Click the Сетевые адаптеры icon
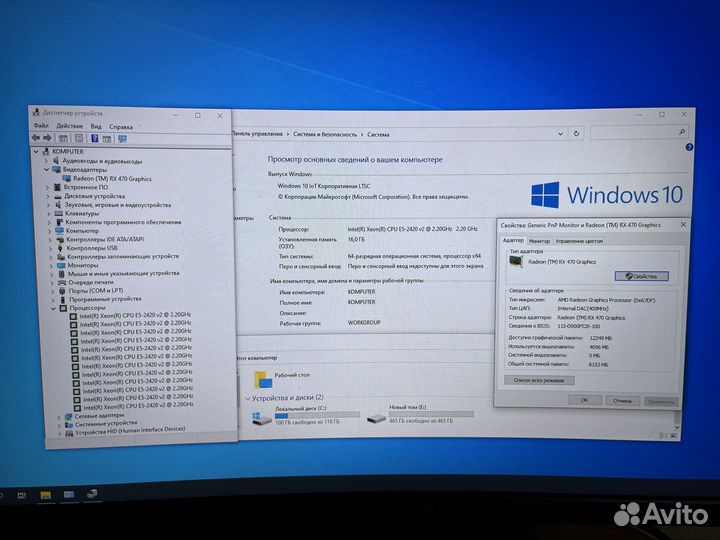The image size is (720, 540). 68,416
